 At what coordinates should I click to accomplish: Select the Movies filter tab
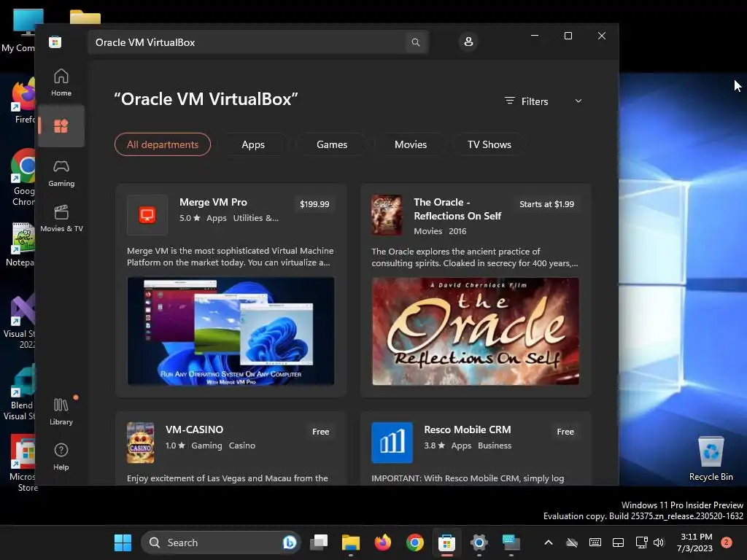coord(411,144)
